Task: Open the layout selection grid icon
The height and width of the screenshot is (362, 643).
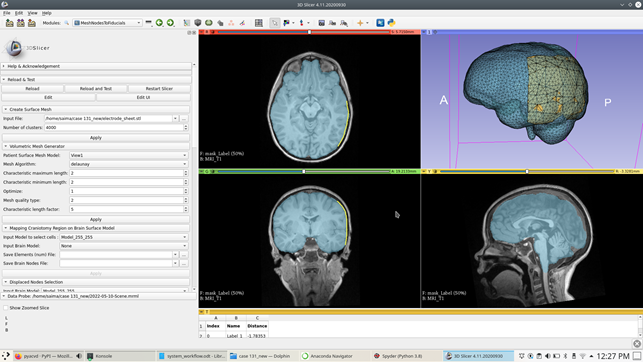Action: pyautogui.click(x=259, y=23)
